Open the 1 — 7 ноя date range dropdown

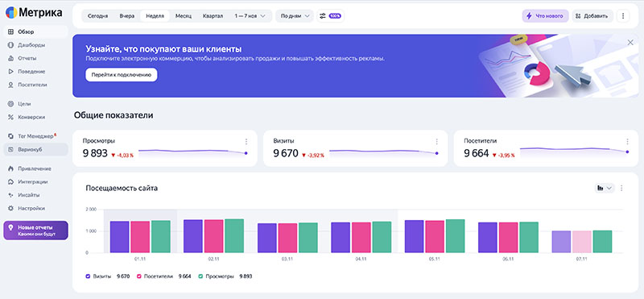pyautogui.click(x=250, y=16)
